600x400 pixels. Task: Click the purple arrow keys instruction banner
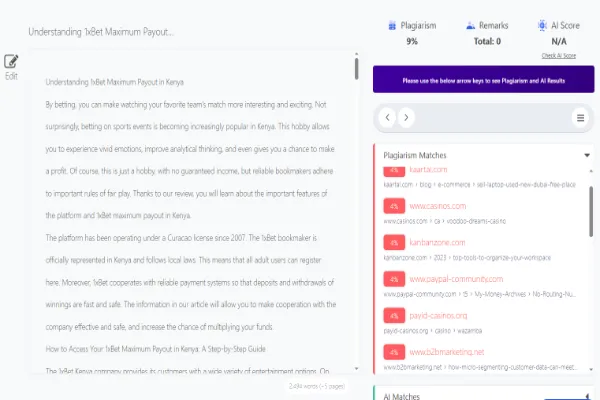point(484,79)
